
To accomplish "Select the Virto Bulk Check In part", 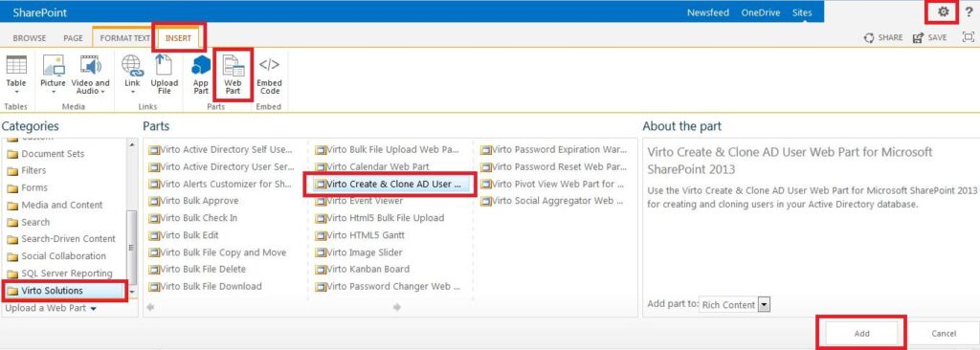I will click(193, 218).
